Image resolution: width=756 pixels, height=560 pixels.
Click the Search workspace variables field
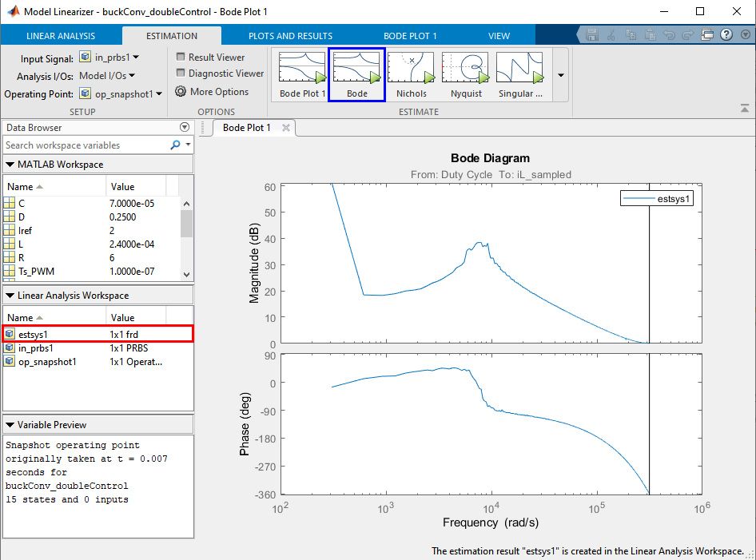86,145
